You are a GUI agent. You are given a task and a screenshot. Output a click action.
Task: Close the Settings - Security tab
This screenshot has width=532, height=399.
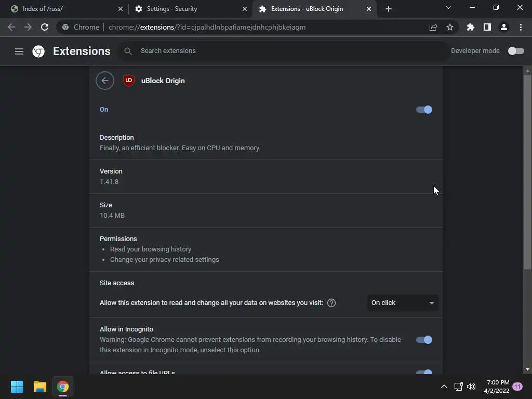(245, 9)
